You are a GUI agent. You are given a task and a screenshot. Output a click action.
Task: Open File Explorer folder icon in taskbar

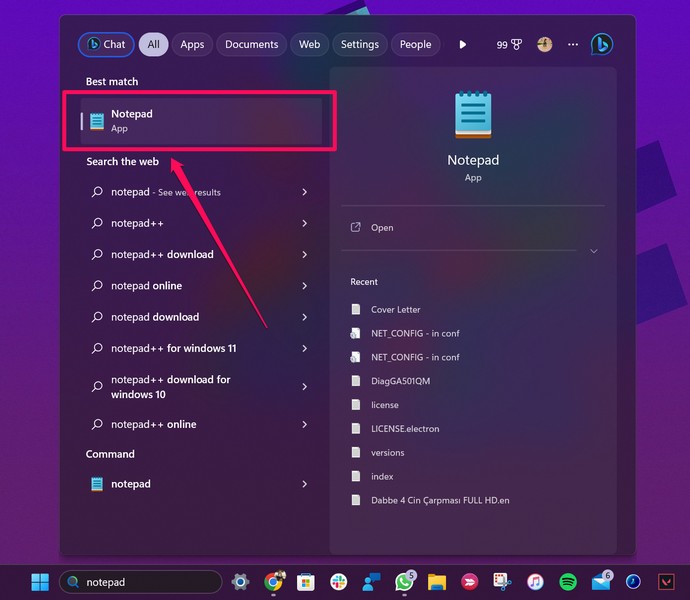(x=437, y=581)
